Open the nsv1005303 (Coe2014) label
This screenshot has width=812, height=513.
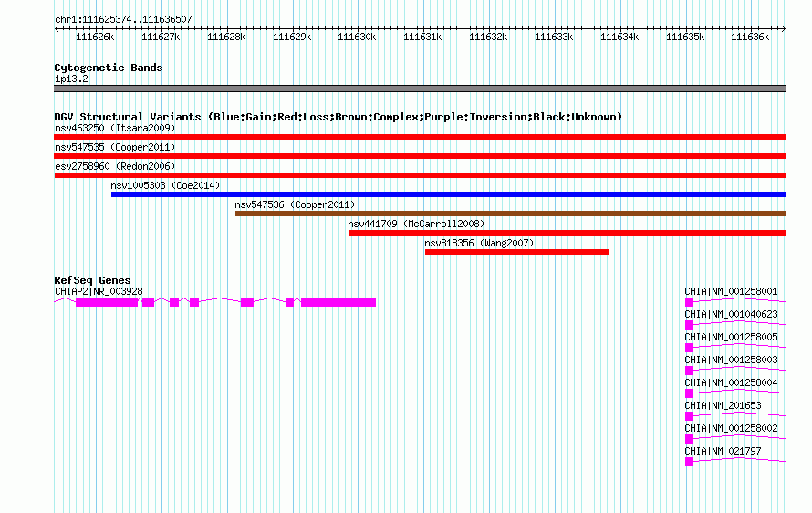click(x=165, y=185)
